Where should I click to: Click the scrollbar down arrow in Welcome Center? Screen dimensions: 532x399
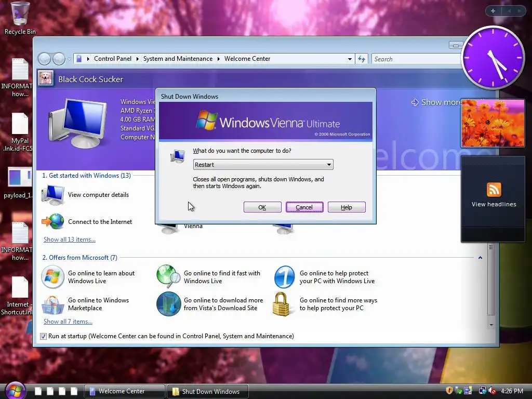tap(491, 325)
